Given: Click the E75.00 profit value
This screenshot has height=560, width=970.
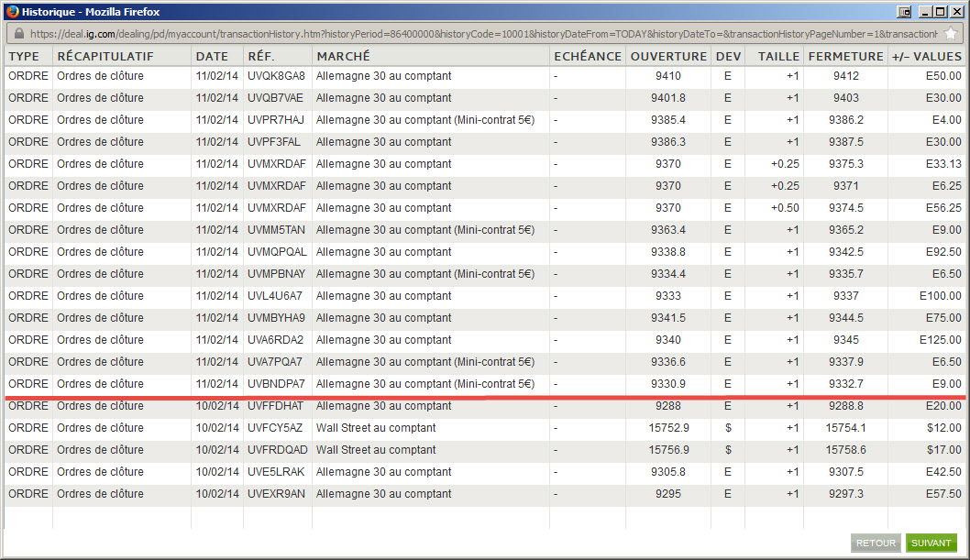Looking at the screenshot, I should 943,318.
